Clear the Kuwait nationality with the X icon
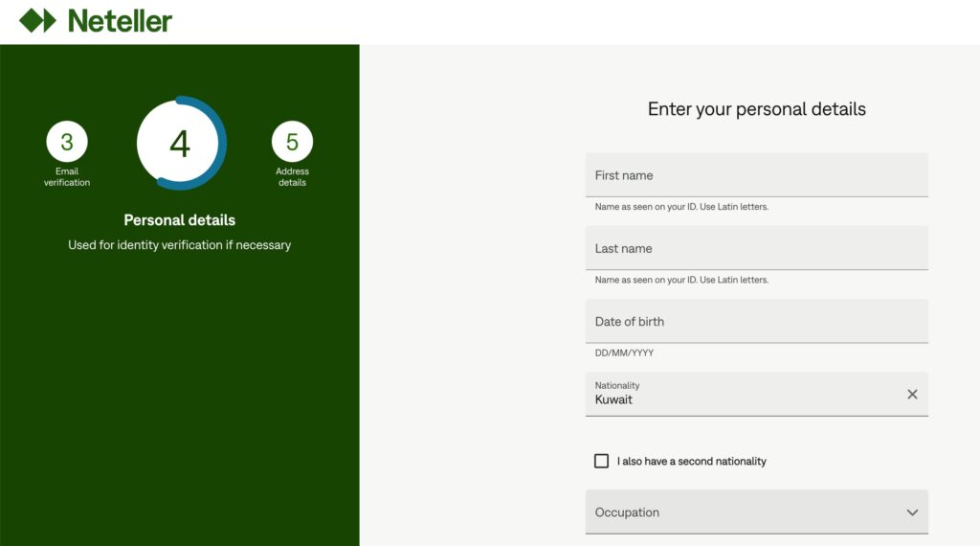Screen dimensions: 980x546 [912, 394]
